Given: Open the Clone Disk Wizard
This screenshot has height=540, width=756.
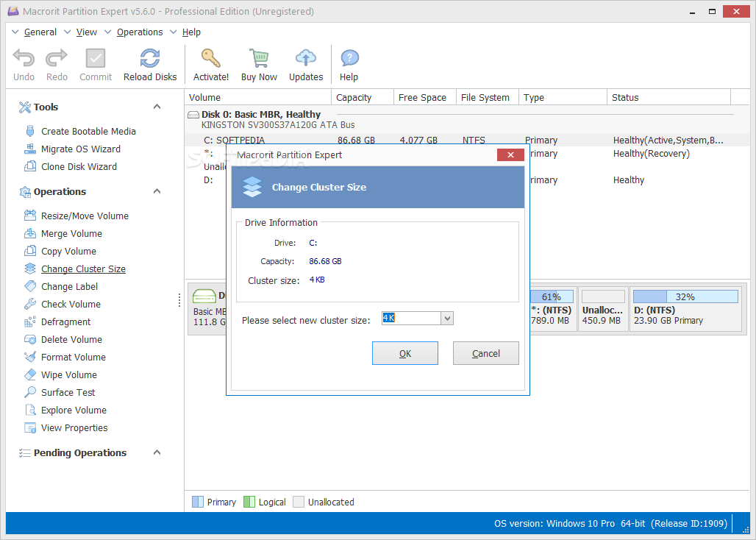Looking at the screenshot, I should [79, 166].
